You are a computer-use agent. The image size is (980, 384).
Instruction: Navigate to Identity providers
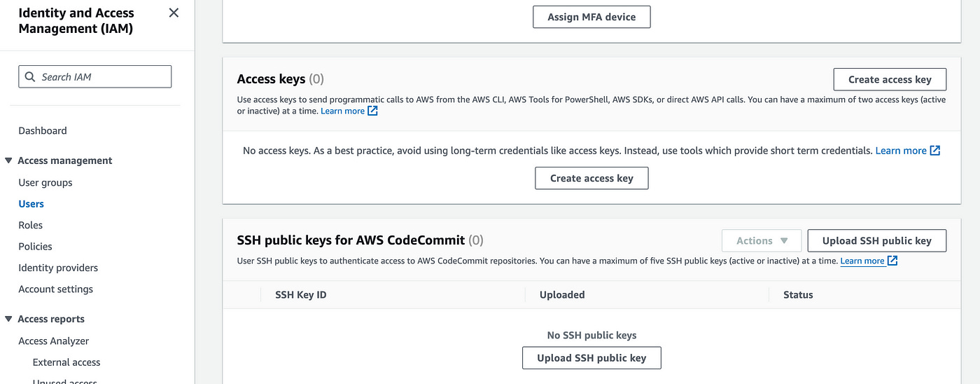pyautogui.click(x=58, y=268)
